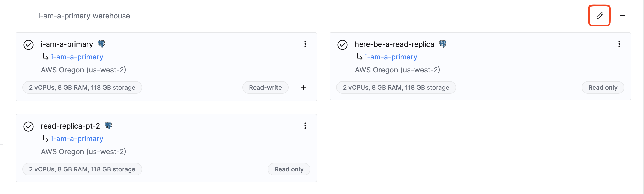Click the Read only badge on here-be-a-read-replica

[603, 87]
